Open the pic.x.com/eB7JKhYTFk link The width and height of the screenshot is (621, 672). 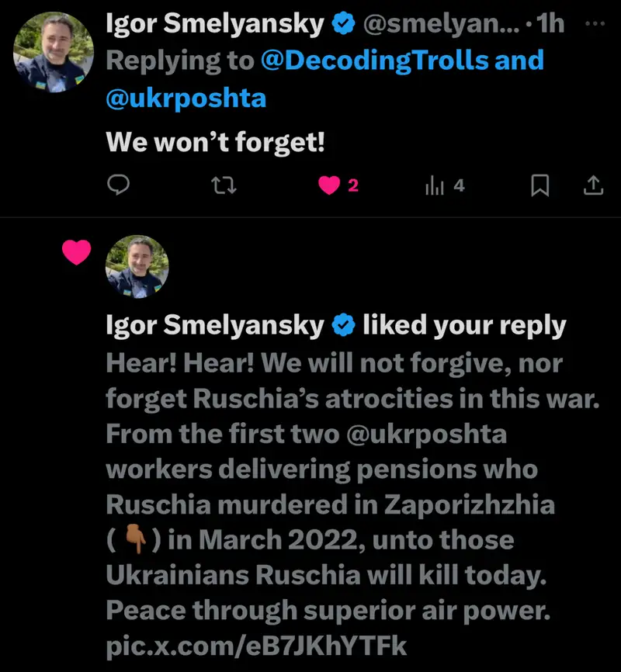(x=256, y=646)
